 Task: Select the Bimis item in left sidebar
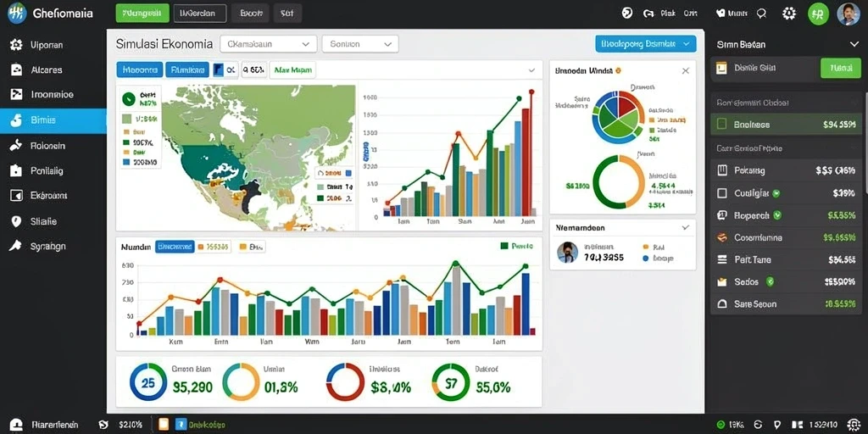[53, 120]
